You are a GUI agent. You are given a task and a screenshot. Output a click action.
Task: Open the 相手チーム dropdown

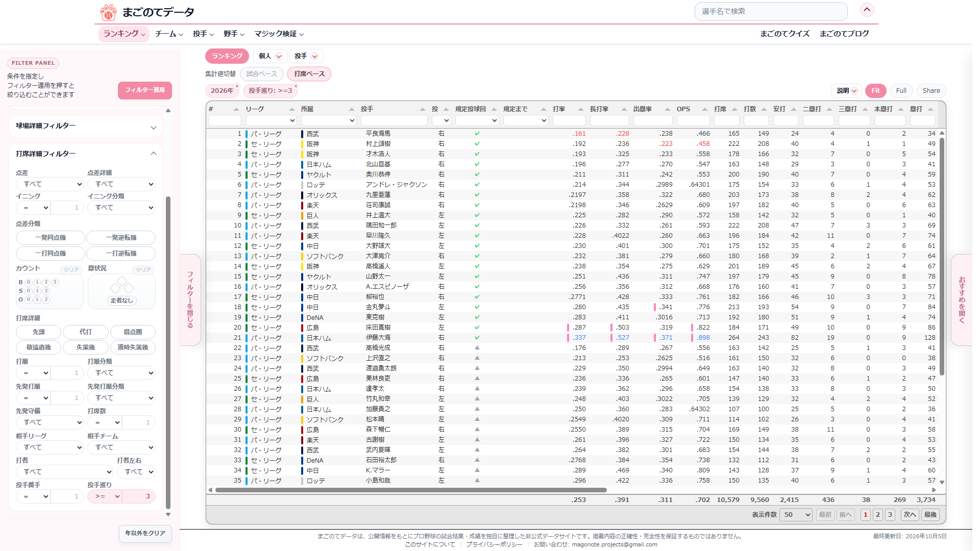coord(121,447)
